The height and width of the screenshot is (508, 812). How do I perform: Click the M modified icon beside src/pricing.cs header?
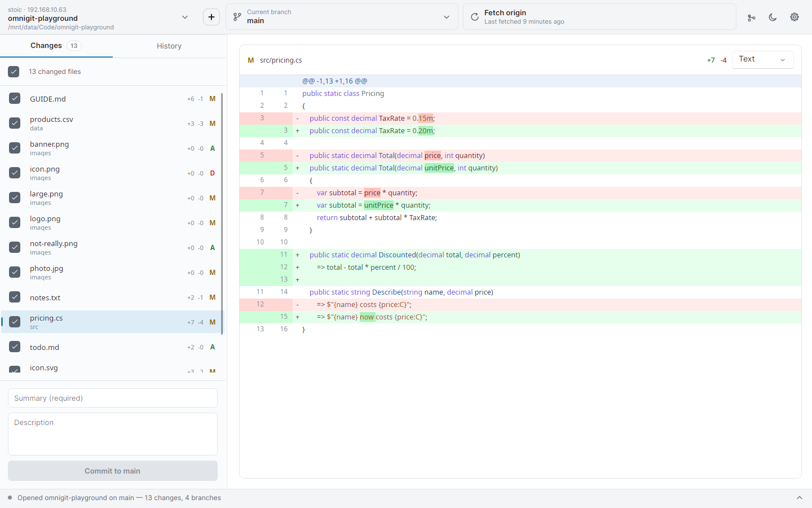coord(251,60)
